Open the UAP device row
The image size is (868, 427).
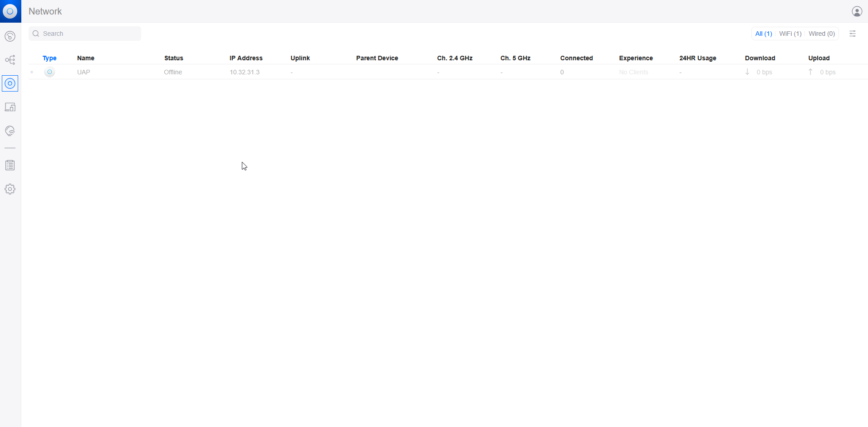(x=83, y=72)
